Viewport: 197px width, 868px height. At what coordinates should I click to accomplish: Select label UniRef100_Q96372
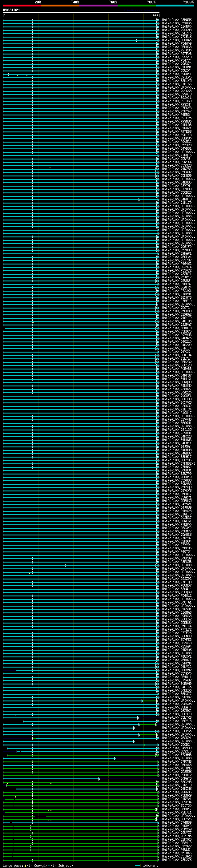tap(176, 64)
